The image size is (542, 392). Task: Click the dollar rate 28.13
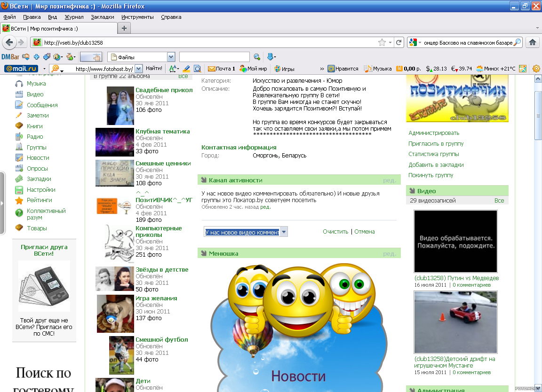[436, 68]
